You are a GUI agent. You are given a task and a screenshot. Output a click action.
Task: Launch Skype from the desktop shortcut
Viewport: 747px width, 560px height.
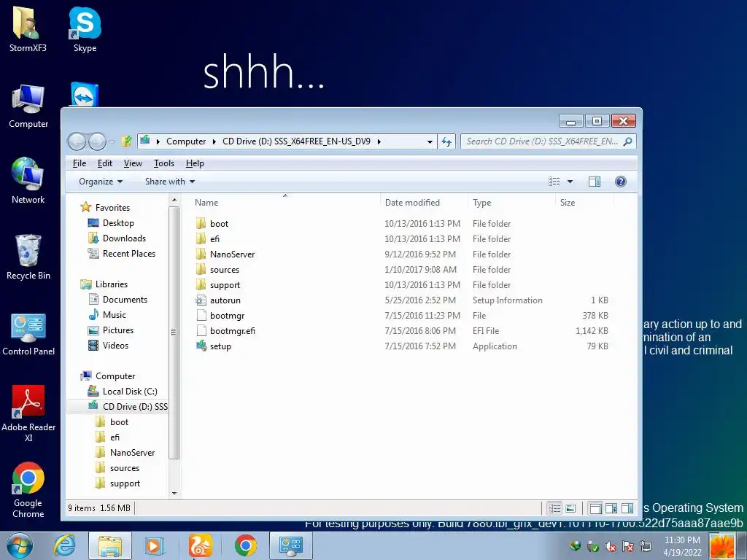click(x=85, y=28)
